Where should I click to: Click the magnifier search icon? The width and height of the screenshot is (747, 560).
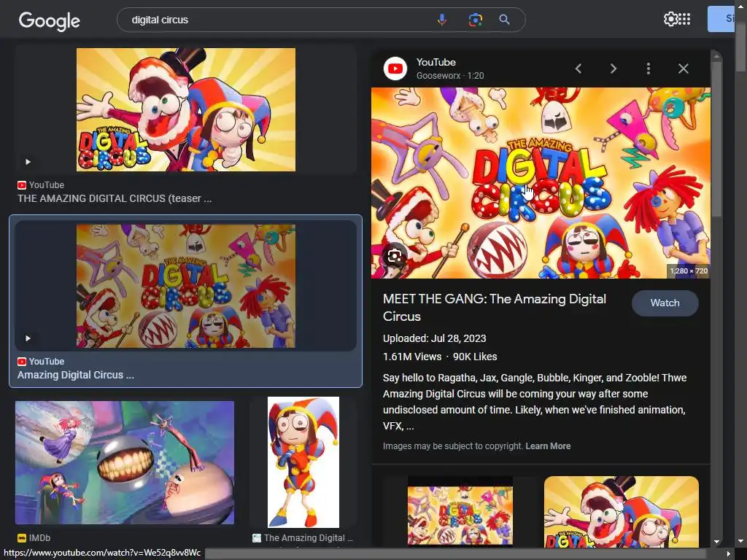tap(504, 20)
